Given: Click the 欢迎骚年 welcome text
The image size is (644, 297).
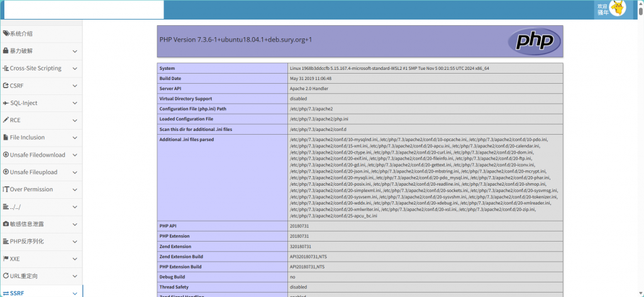Looking at the screenshot, I should [x=602, y=9].
